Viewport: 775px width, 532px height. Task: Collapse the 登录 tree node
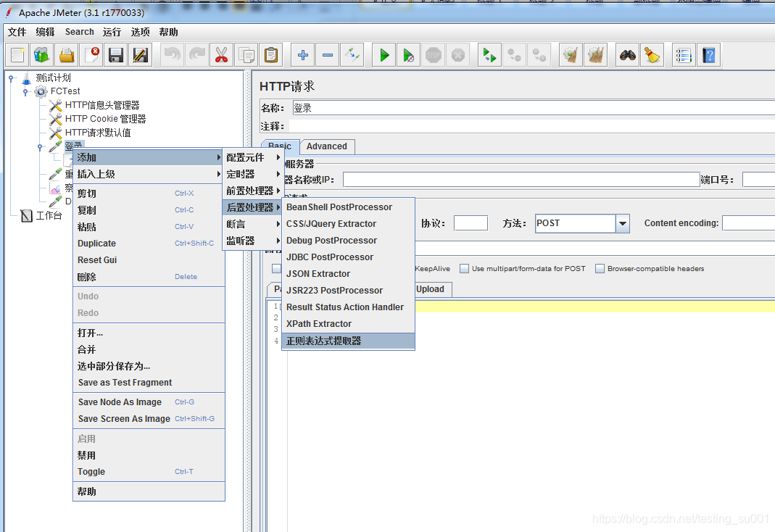[40, 146]
